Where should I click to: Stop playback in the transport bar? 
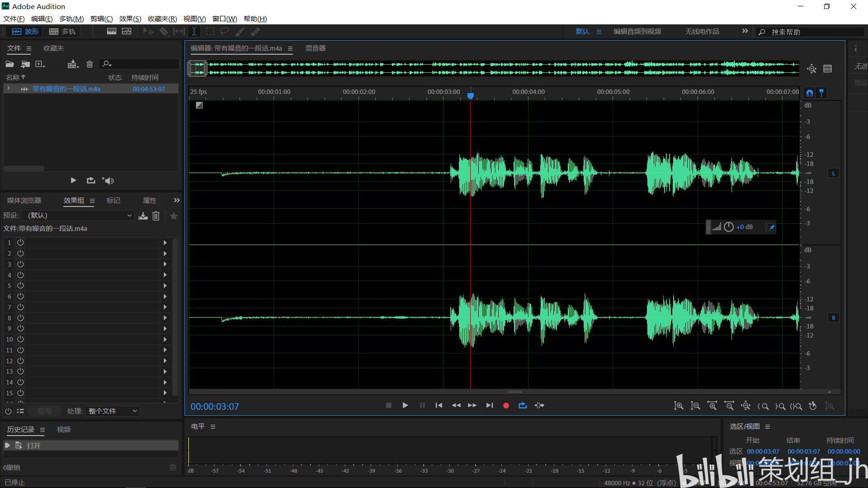click(x=388, y=405)
